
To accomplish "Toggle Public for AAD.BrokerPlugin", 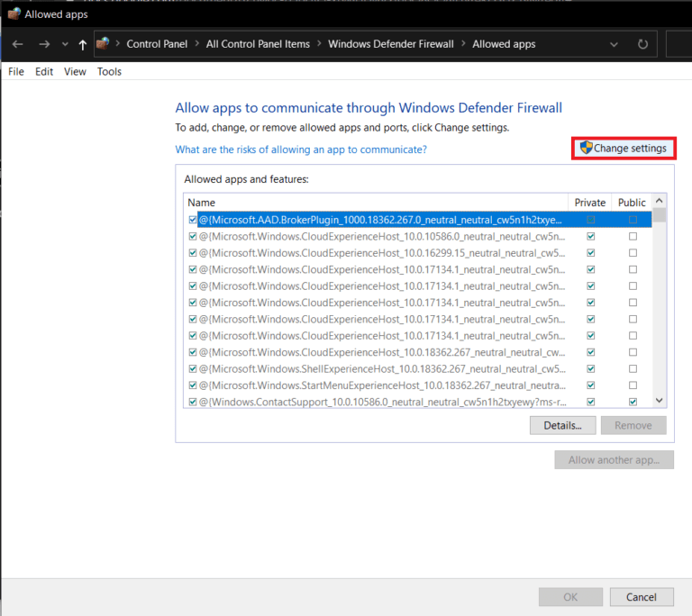I will (633, 220).
